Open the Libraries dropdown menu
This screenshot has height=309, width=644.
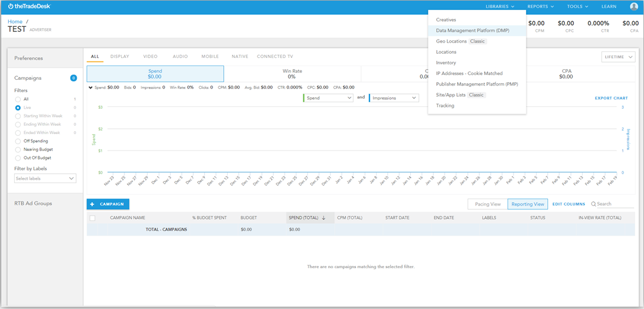[500, 6]
